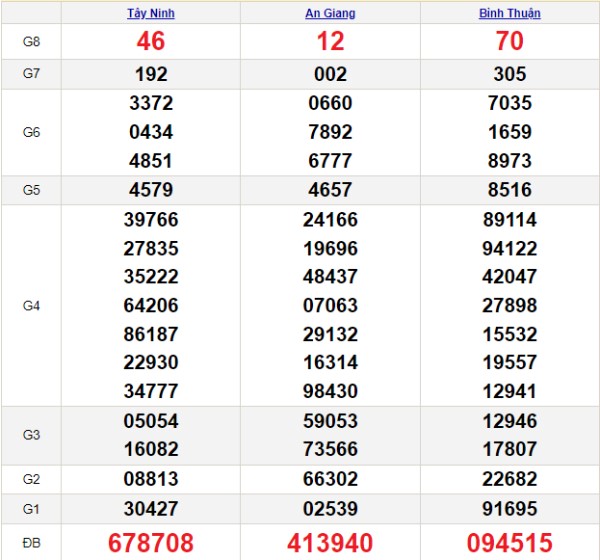Screen dimensions: 600x560
Task: Select G2 number 08813
Action: (x=150, y=479)
